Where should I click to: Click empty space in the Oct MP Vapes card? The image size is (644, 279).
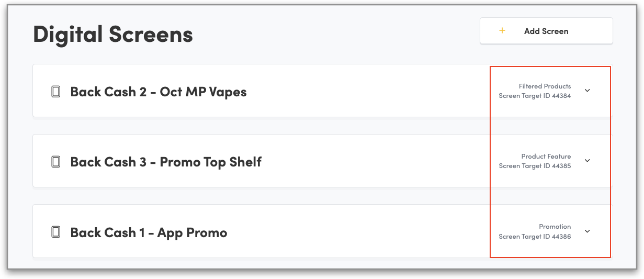pyautogui.click(x=366, y=91)
